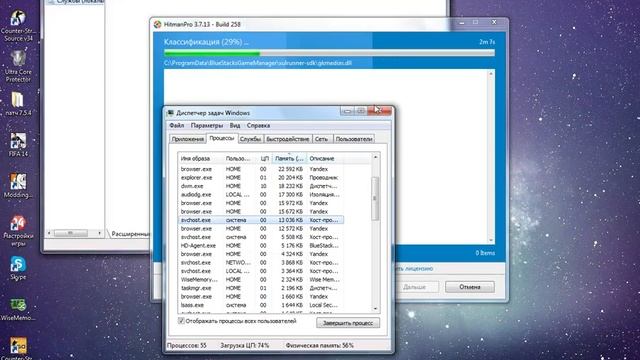The height and width of the screenshot is (360, 640).
Task: Click HitmanPro results list scroll-up arrow
Action: [491, 73]
